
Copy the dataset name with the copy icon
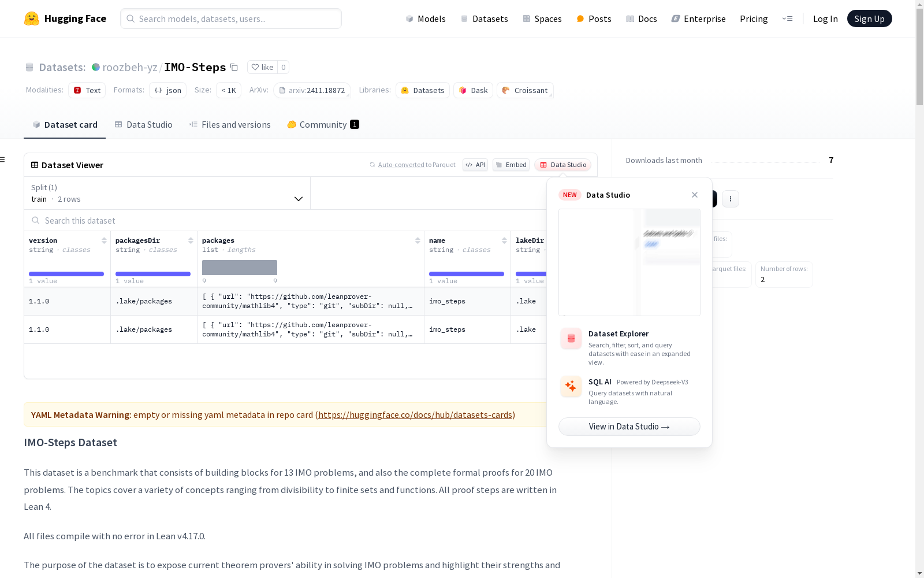[234, 67]
